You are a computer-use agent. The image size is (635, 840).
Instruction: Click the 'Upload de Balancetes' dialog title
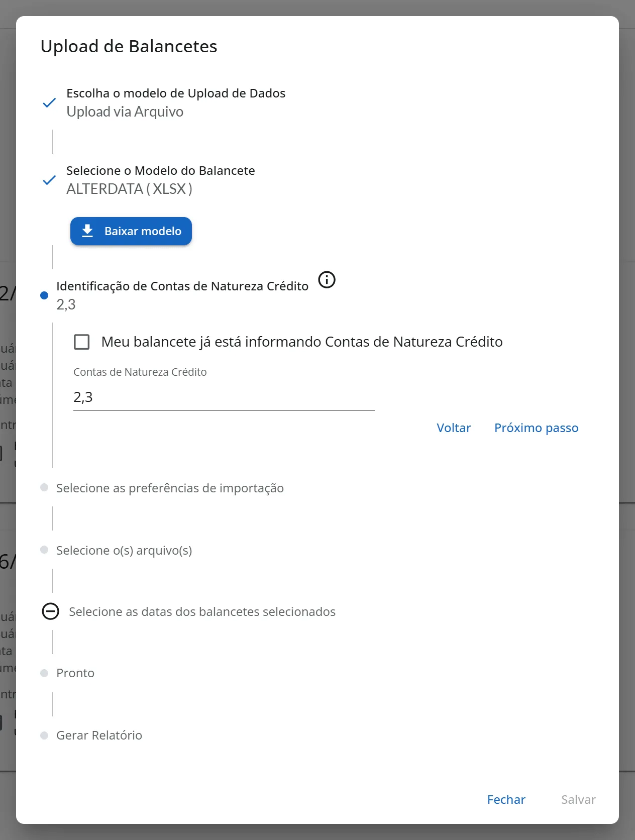tap(129, 46)
